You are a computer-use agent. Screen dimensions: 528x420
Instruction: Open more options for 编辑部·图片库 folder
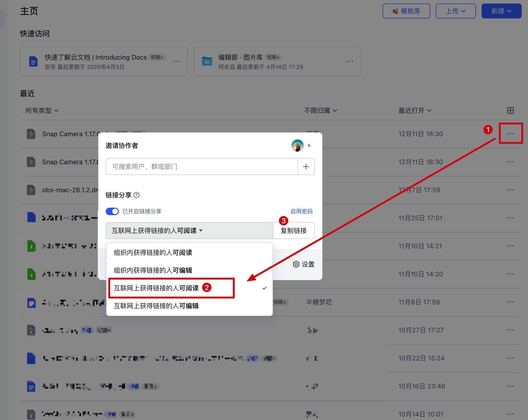[x=350, y=61]
